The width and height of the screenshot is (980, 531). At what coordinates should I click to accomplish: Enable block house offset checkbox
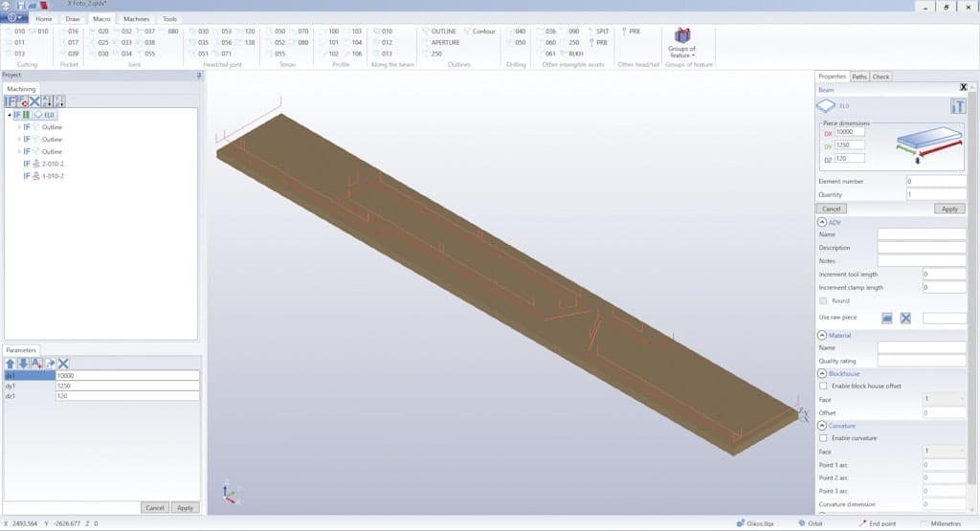click(x=824, y=386)
